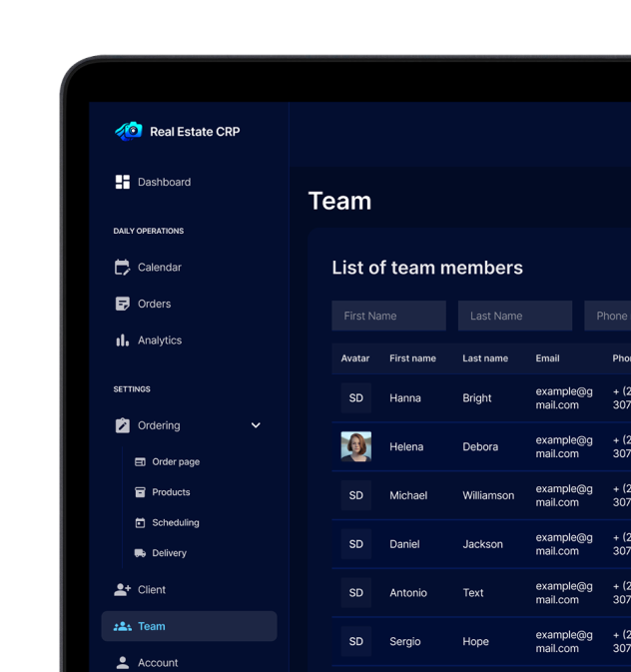
Task: Click the List of team members heading
Action: [427, 268]
